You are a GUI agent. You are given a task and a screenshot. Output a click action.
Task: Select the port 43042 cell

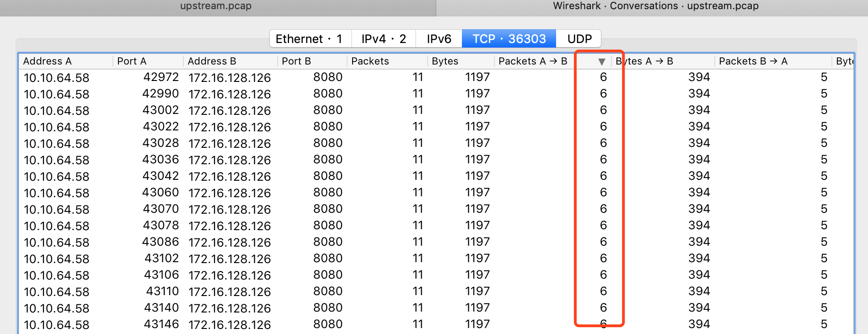(161, 176)
